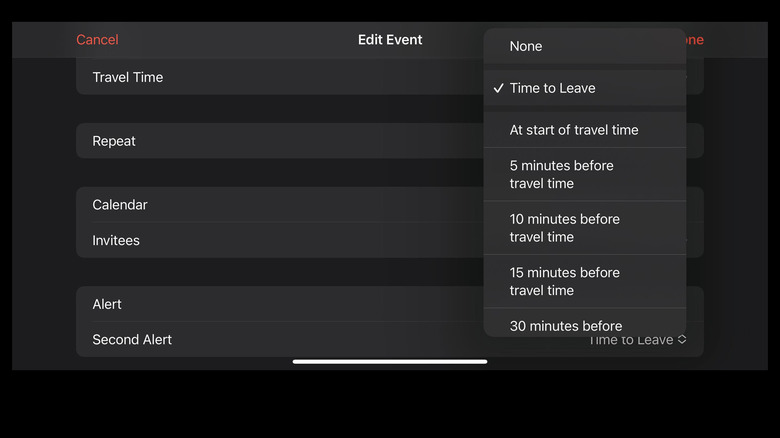Tap the home indicator bar
The width and height of the screenshot is (780, 438).
pyautogui.click(x=390, y=361)
